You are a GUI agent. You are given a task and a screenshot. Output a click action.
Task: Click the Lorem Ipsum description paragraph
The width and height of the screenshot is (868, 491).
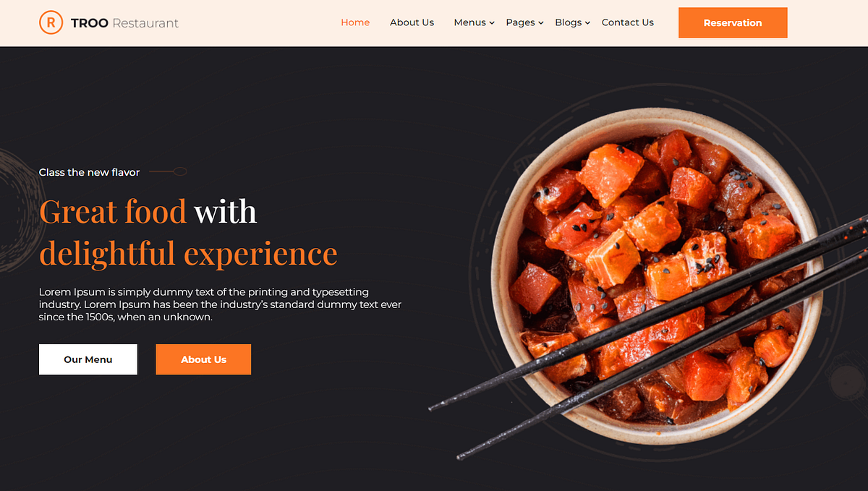(220, 304)
